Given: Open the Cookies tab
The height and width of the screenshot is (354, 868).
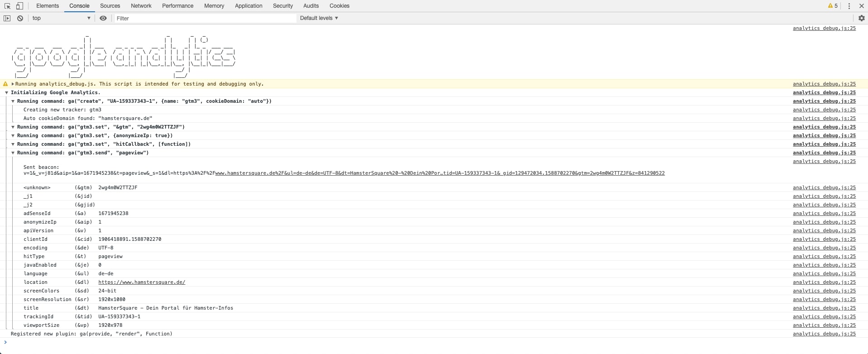Looking at the screenshot, I should click(339, 6).
